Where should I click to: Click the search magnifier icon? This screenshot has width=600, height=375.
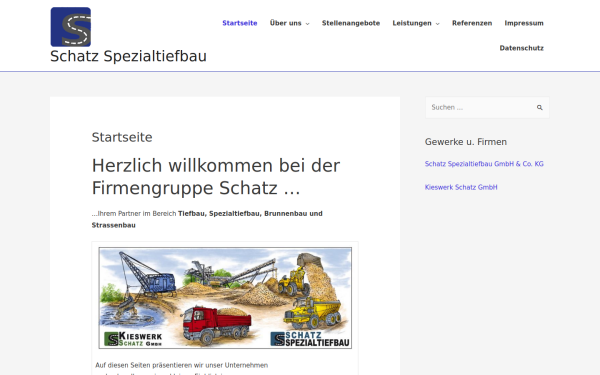[540, 108]
